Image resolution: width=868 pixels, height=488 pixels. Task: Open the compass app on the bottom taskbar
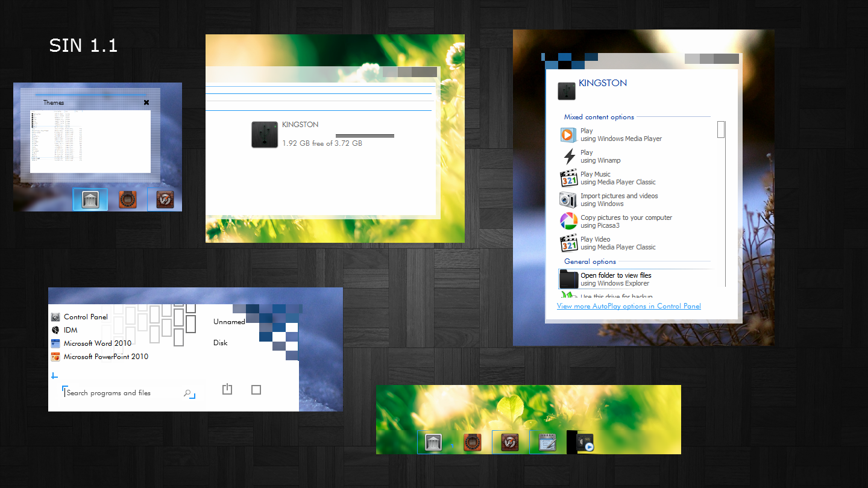[510, 442]
